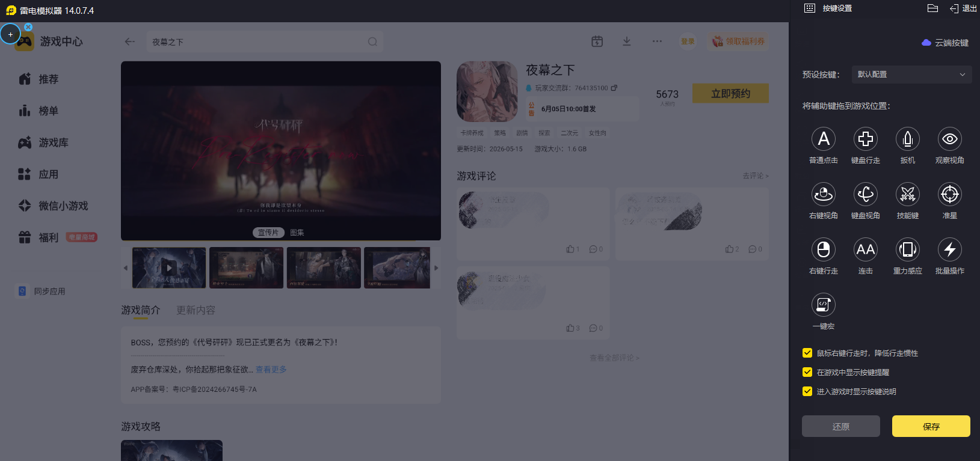Screen dimensions: 980x461
Task: Choose the 扳机 trigger key icon
Action: [908, 139]
